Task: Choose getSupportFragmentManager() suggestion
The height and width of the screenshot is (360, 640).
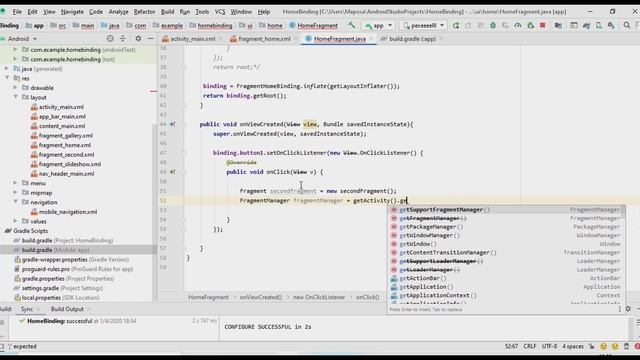Action: pyautogui.click(x=505, y=209)
